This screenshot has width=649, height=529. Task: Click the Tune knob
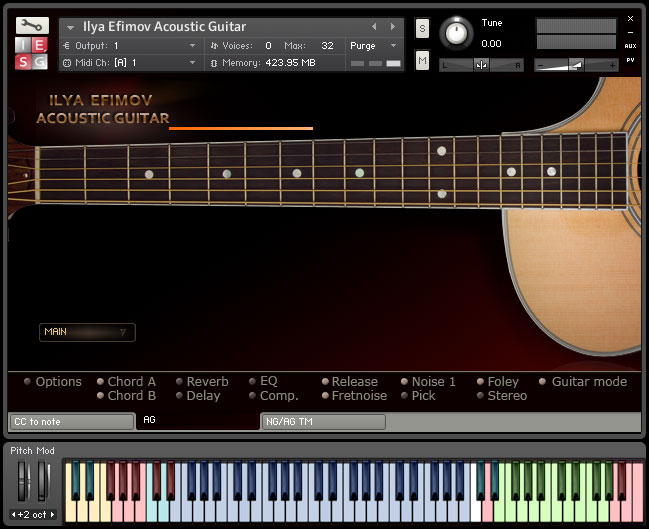click(x=457, y=33)
